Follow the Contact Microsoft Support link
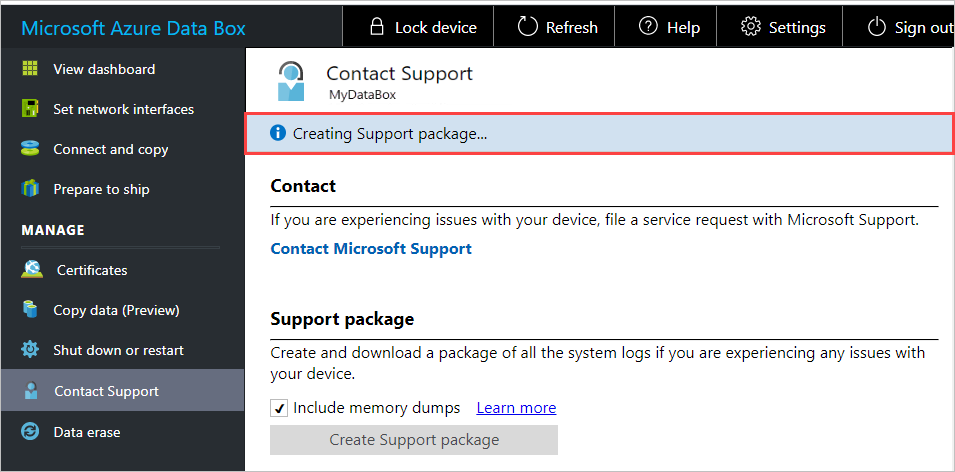Image resolution: width=955 pixels, height=472 pixels. click(x=371, y=248)
